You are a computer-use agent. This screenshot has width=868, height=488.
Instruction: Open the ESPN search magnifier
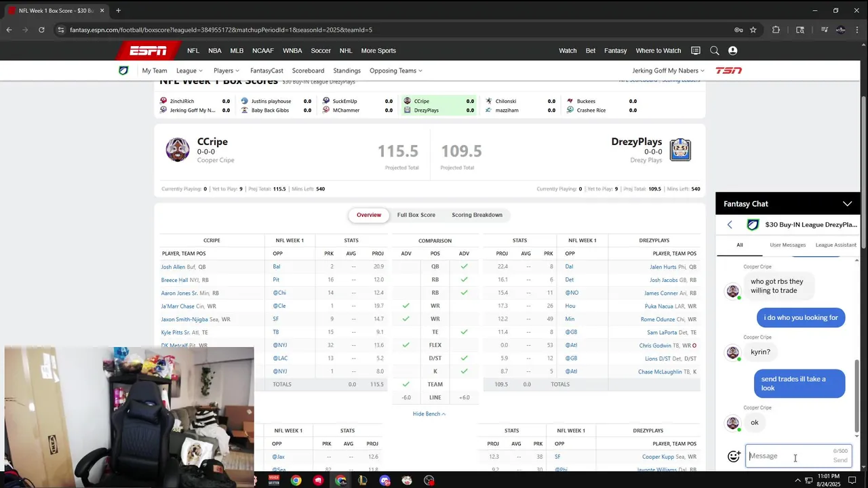pos(714,51)
